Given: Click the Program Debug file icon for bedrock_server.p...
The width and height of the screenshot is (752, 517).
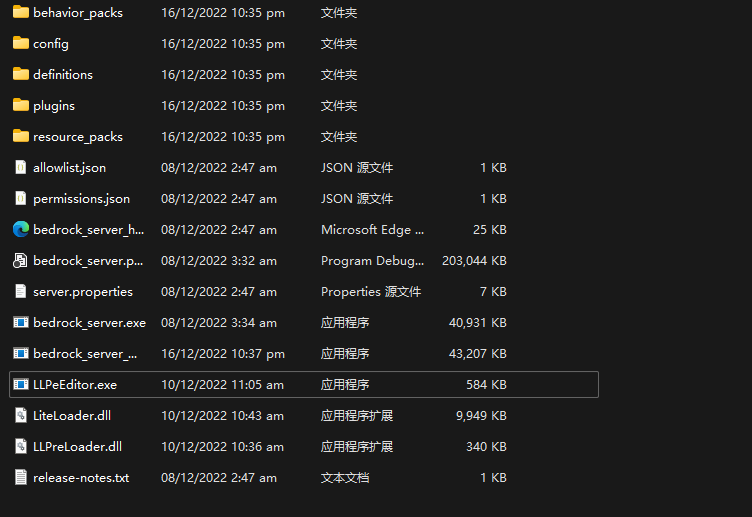Looking at the screenshot, I should [20, 260].
